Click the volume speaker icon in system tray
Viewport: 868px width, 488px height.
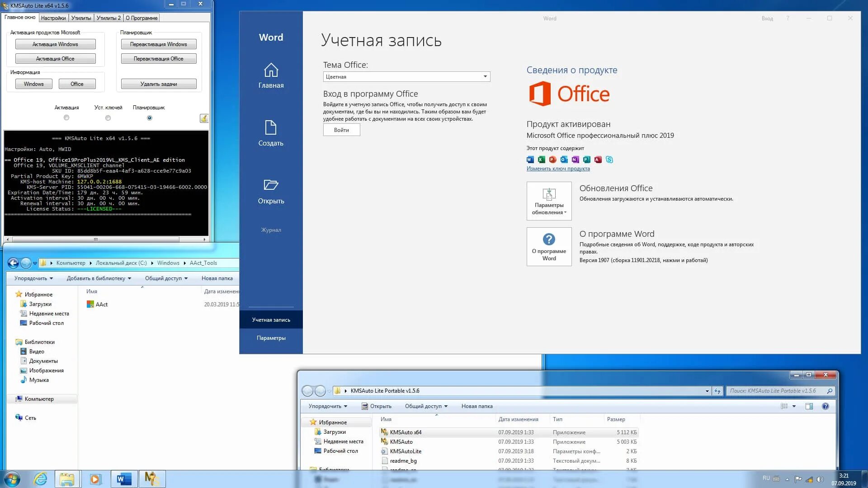pos(820,479)
